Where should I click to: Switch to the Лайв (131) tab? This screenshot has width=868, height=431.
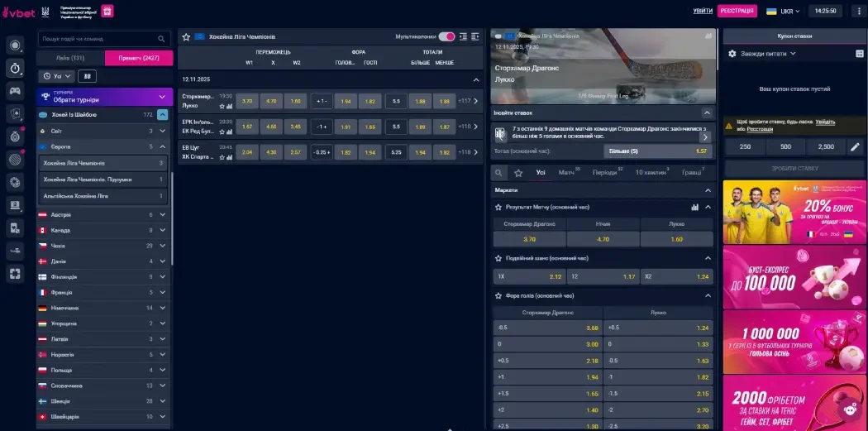point(71,58)
